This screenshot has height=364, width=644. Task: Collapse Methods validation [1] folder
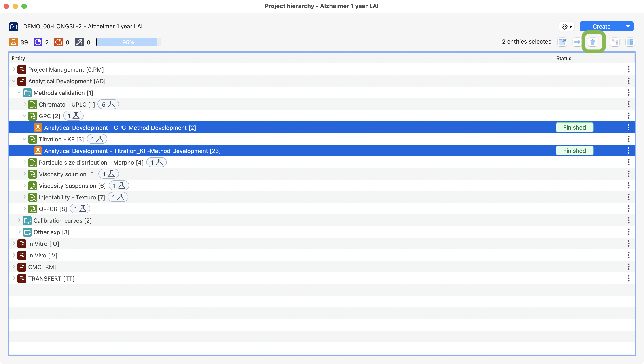pos(19,92)
